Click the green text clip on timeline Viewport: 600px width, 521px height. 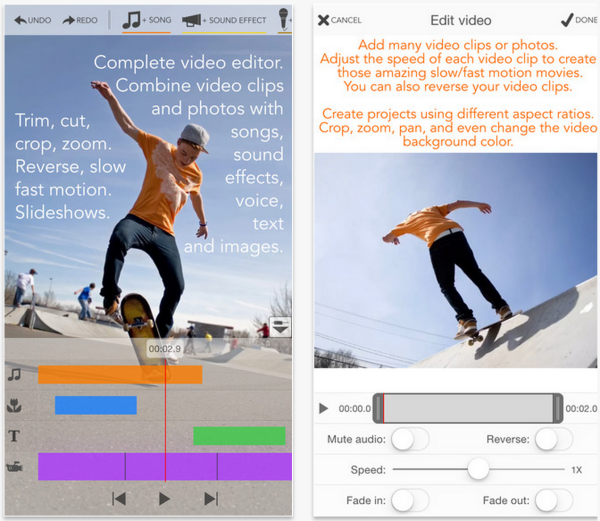(239, 436)
